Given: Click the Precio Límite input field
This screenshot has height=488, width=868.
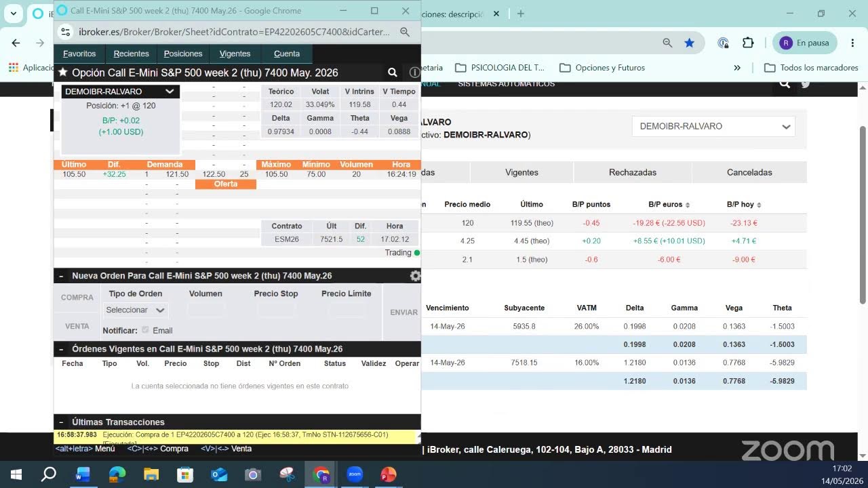Looking at the screenshot, I should click(347, 310).
